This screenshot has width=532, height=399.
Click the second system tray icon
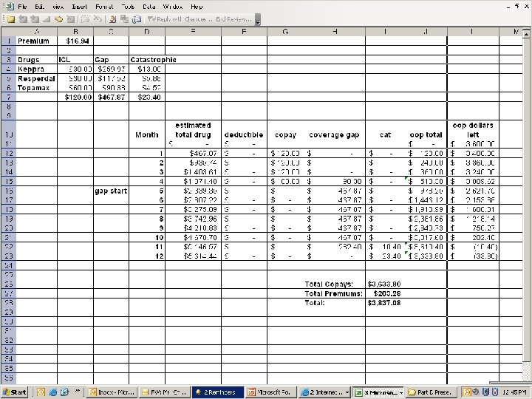click(476, 392)
